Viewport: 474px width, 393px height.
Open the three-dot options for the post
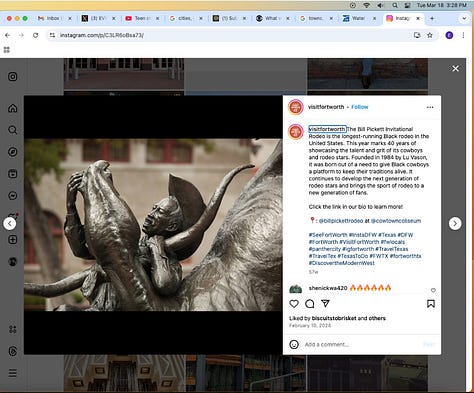pos(430,107)
